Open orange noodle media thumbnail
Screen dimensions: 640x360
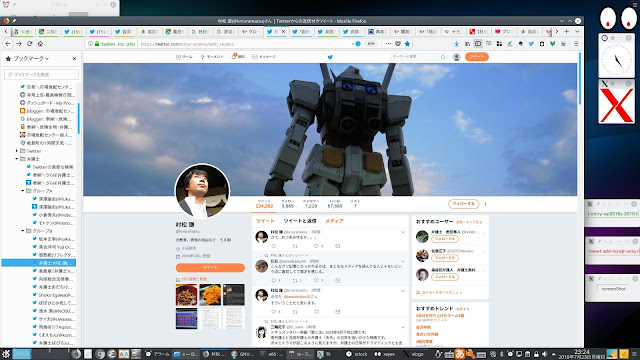210,295
